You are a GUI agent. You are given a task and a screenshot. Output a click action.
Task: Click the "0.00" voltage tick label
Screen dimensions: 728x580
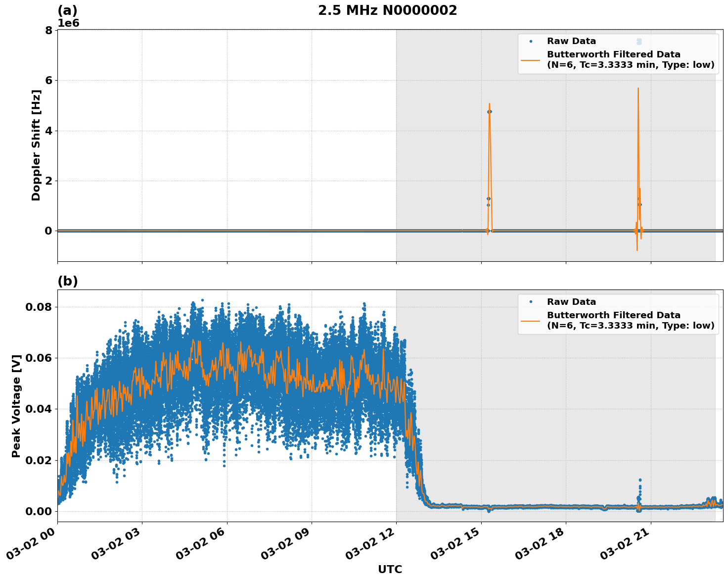(39, 511)
